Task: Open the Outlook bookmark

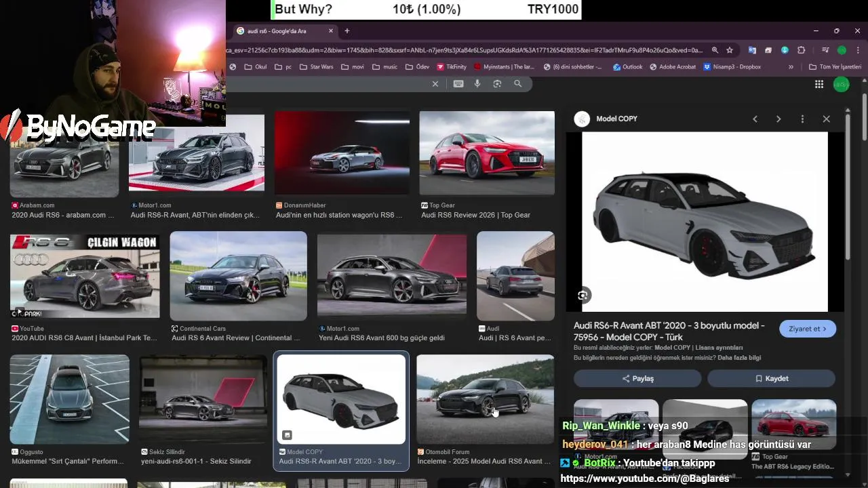Action: pos(627,67)
